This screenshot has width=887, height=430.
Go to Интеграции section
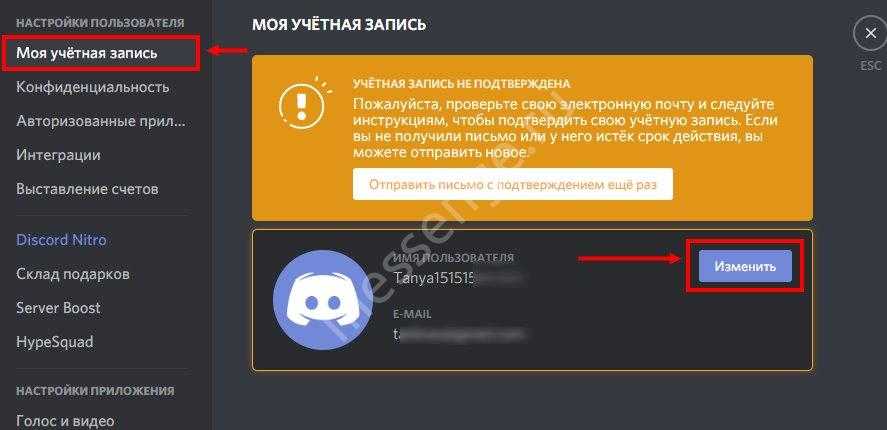click(x=58, y=155)
